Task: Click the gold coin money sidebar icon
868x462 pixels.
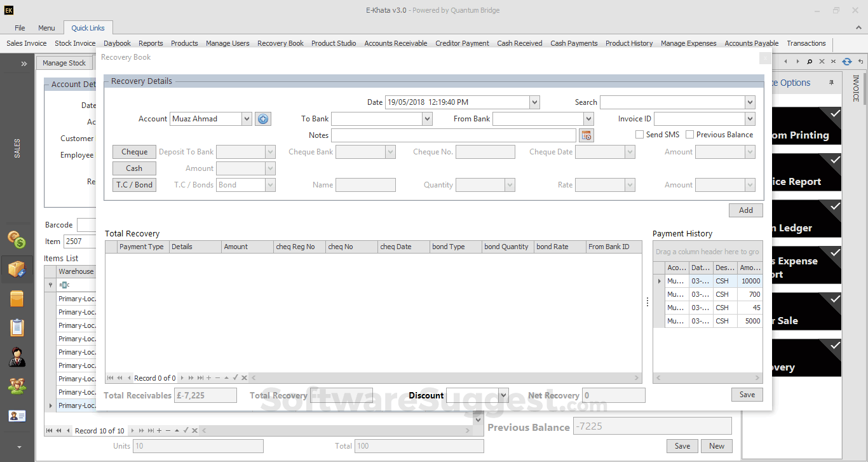Action: 17,240
